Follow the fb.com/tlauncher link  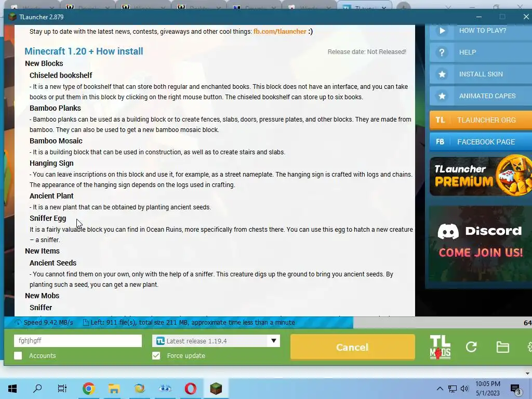280,32
